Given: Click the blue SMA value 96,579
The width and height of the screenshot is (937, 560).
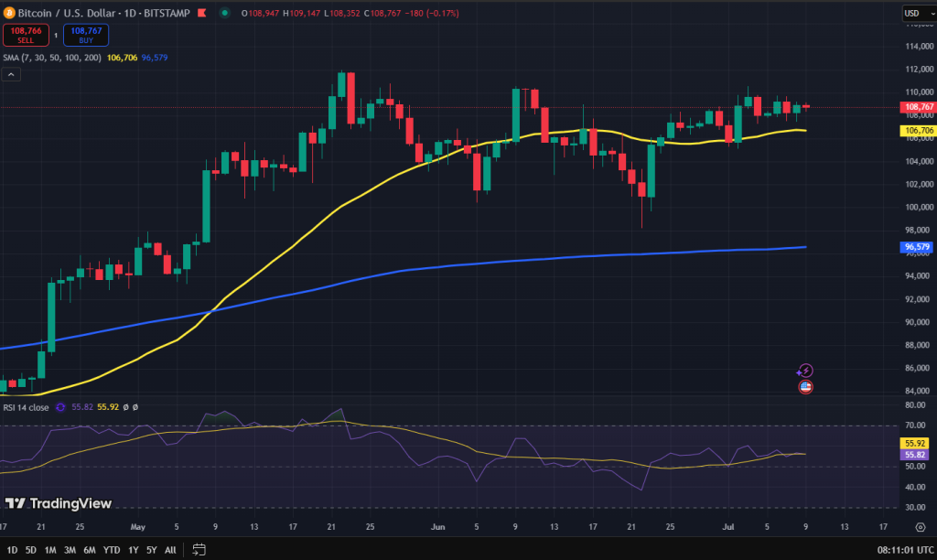Looking at the screenshot, I should point(154,58).
